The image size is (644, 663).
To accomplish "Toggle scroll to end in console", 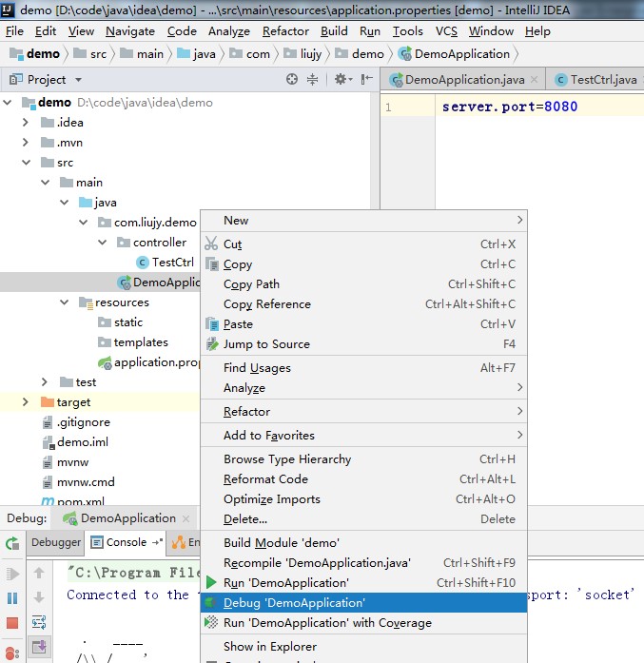I will 39,648.
